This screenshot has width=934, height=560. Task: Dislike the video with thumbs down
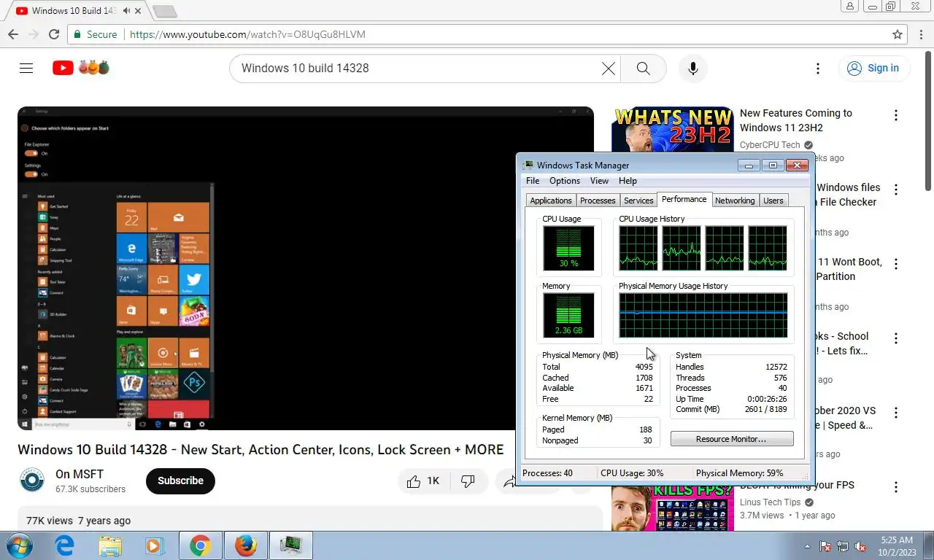468,481
